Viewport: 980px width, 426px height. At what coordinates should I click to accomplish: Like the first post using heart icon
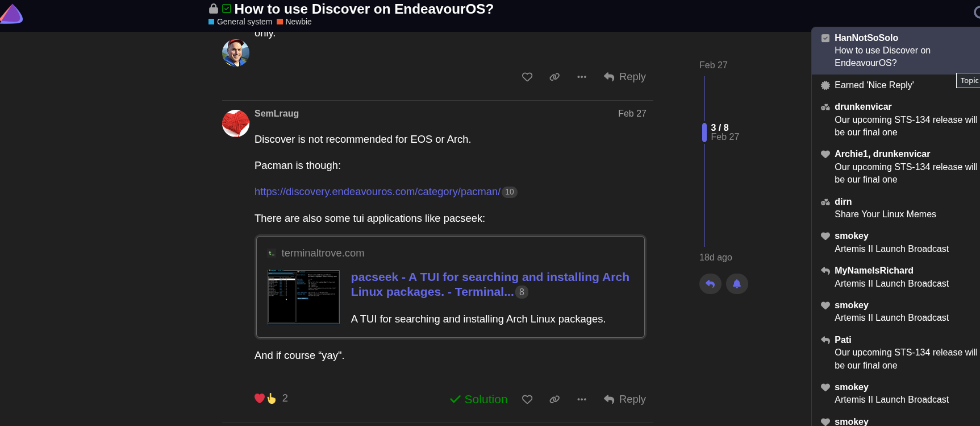tap(527, 77)
